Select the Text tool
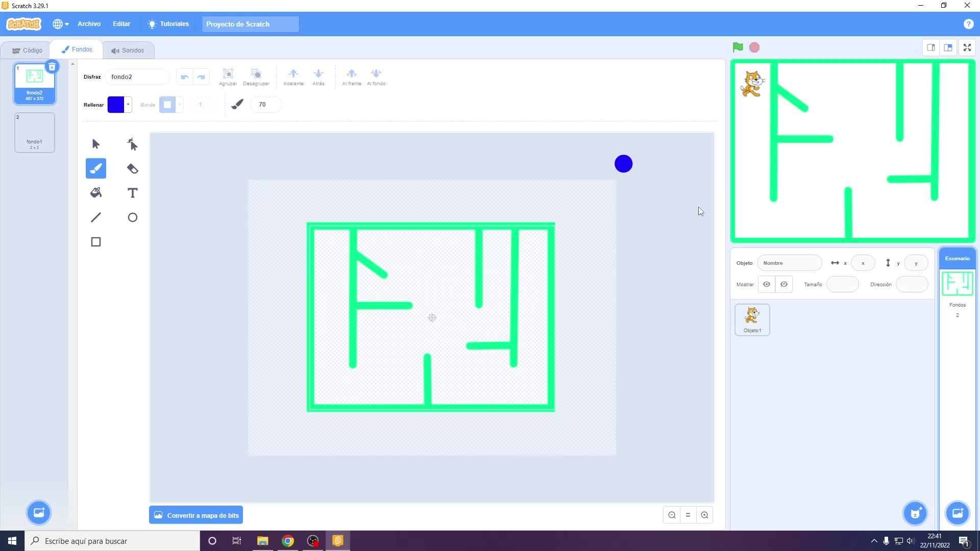 pos(132,193)
